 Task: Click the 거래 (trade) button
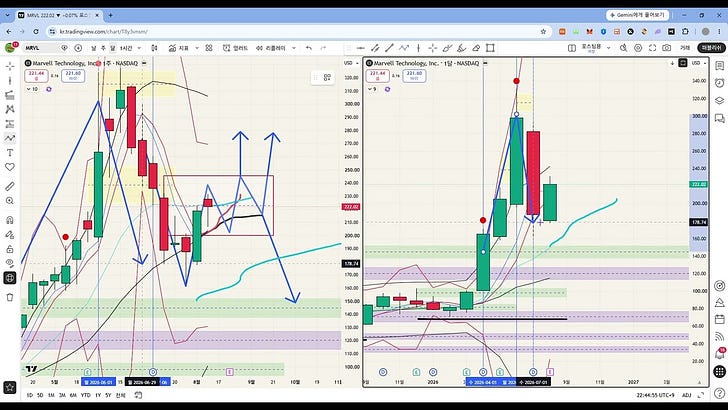tap(685, 48)
